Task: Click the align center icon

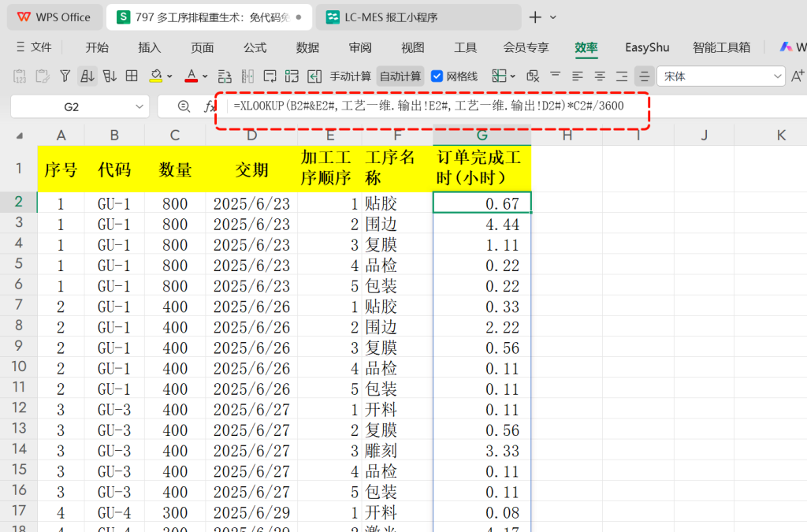Action: pos(600,76)
